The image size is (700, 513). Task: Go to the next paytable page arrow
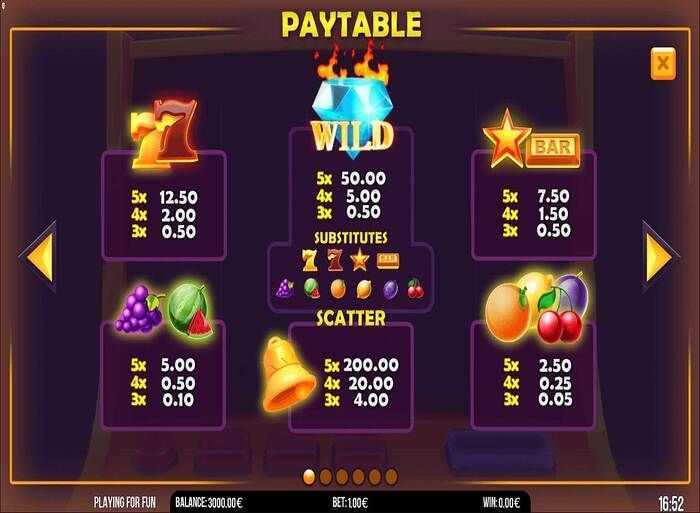(660, 257)
